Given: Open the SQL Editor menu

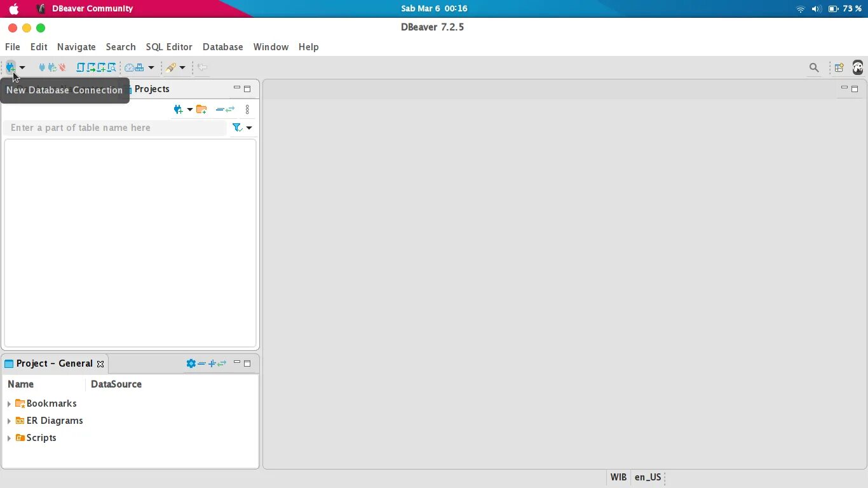Looking at the screenshot, I should pos(169,47).
